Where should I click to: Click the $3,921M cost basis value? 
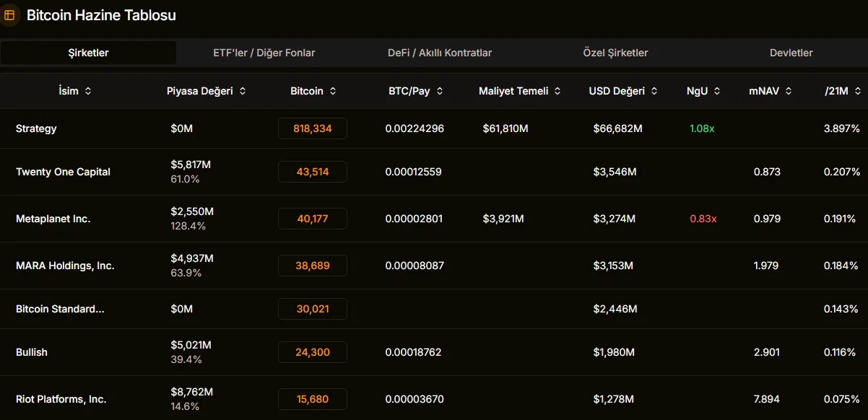click(503, 219)
